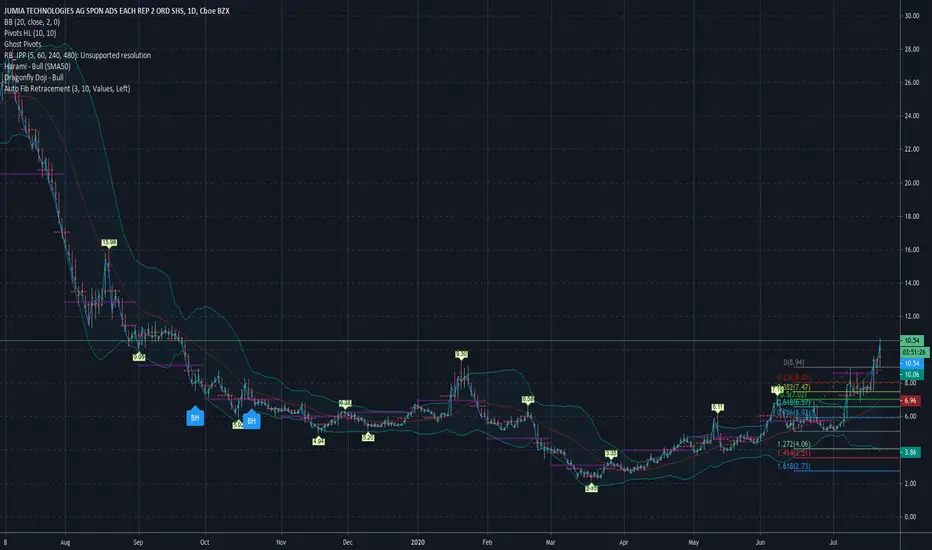Image resolution: width=932 pixels, height=550 pixels.
Task: Click the green 3.86 price axis label
Action: click(911, 452)
